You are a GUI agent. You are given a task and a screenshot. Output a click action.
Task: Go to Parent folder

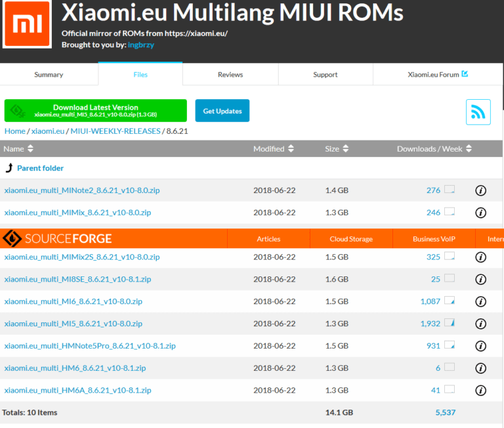pyautogui.click(x=40, y=168)
